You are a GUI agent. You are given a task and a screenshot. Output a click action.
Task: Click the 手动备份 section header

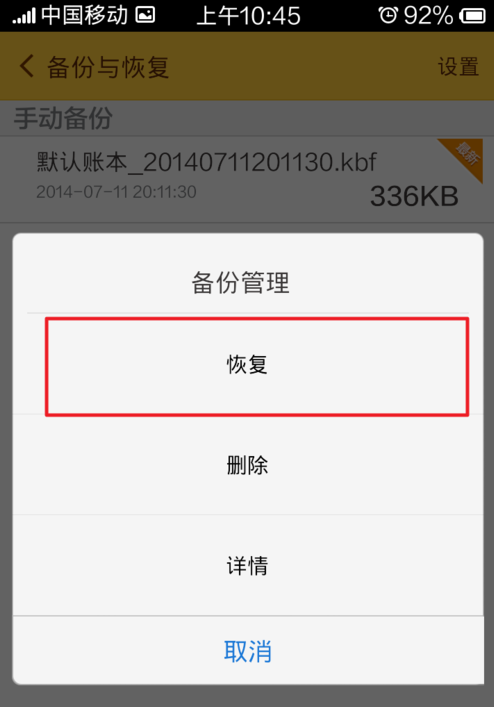pos(63,119)
